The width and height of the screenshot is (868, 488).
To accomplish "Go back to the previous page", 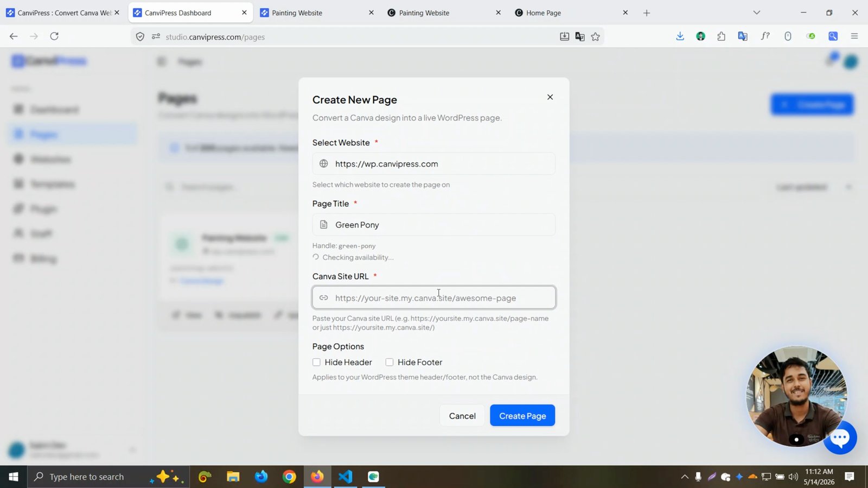I will [x=14, y=36].
